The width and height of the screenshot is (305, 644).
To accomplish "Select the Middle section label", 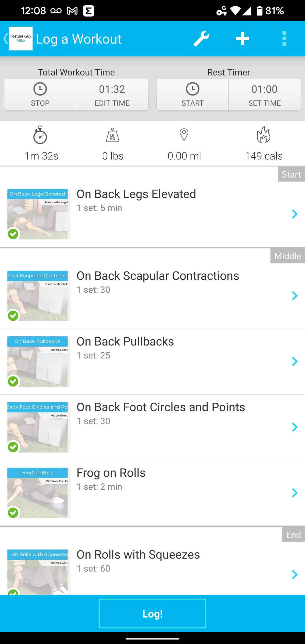I will coord(287,256).
